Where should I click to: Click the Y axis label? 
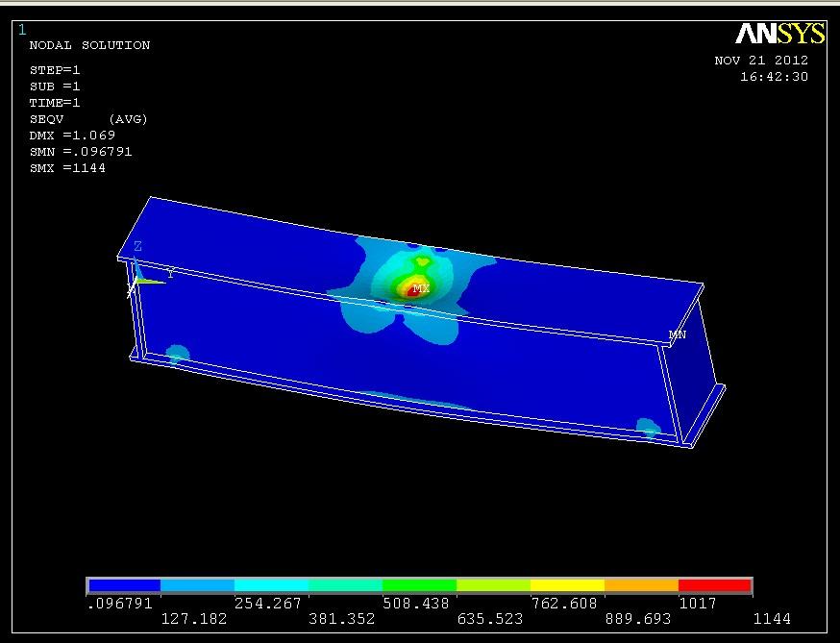[x=170, y=274]
